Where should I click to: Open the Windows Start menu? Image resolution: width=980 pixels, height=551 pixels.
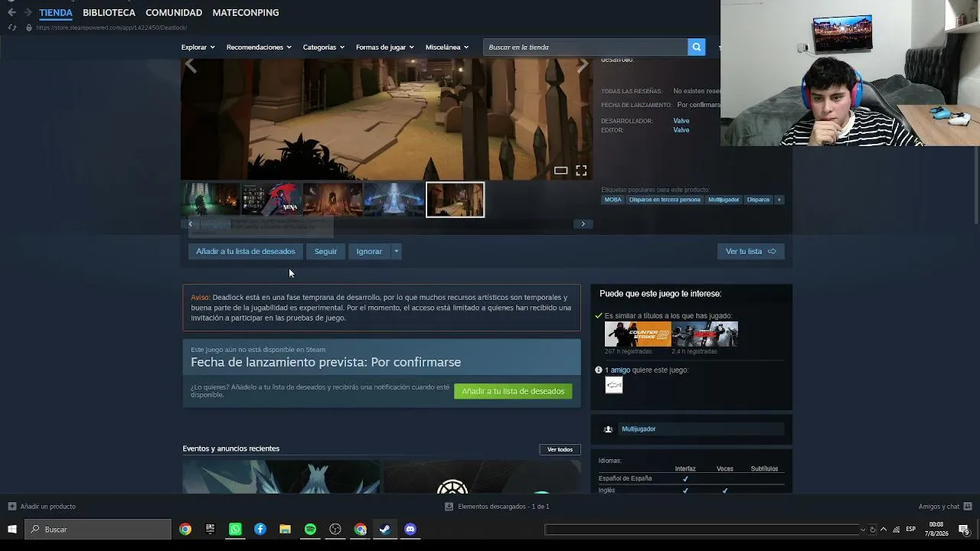(x=12, y=530)
